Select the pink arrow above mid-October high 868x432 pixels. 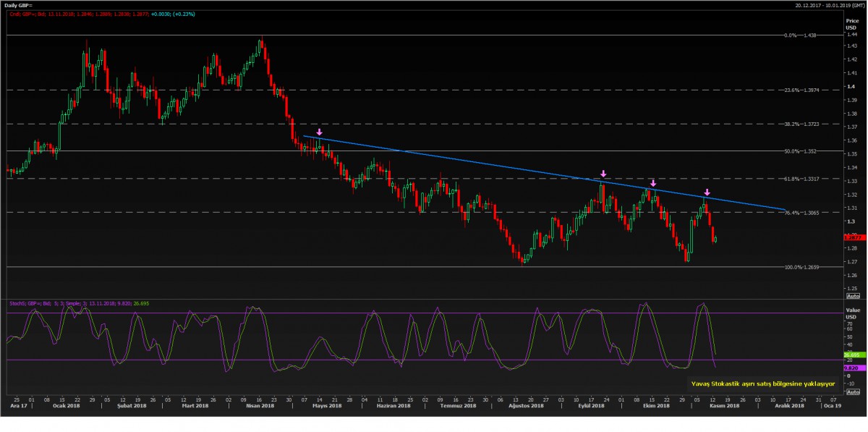pyautogui.click(x=652, y=183)
